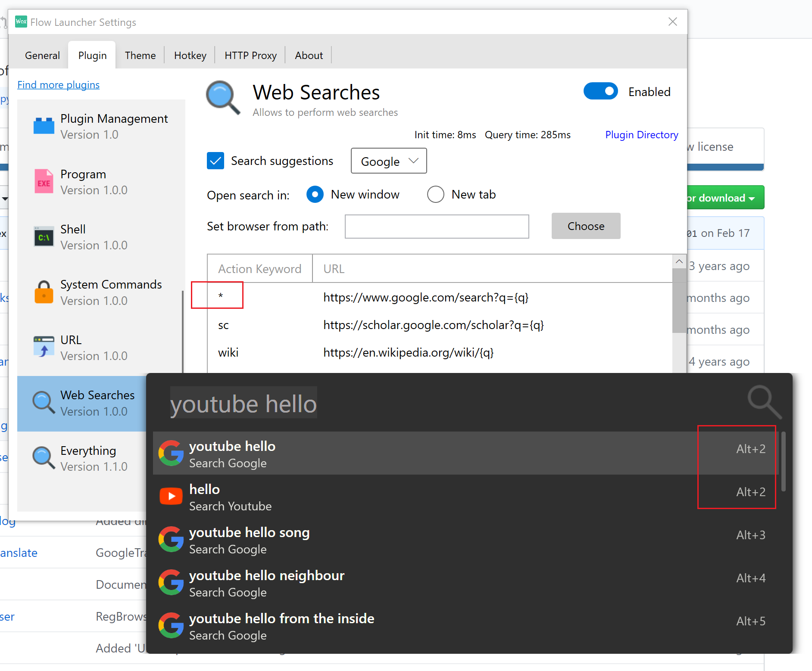The height and width of the screenshot is (671, 812).
Task: Click the launcher query box 'youtube hello'
Action: (x=244, y=404)
